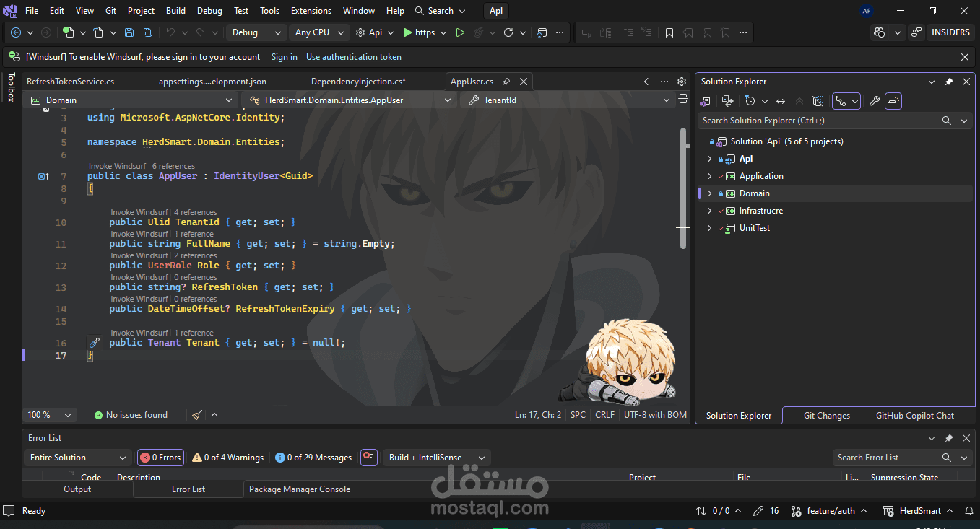Click the error list filter icon
The height and width of the screenshot is (529, 980).
(x=369, y=458)
